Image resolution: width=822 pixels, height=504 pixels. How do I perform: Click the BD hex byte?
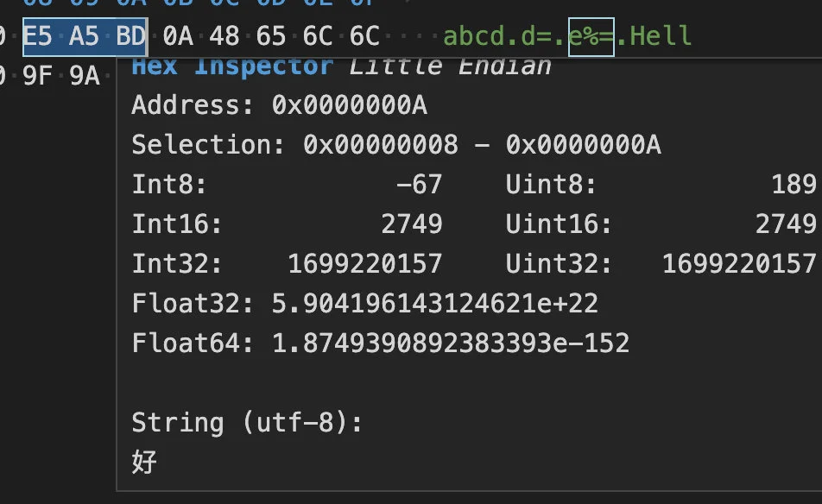(x=131, y=35)
